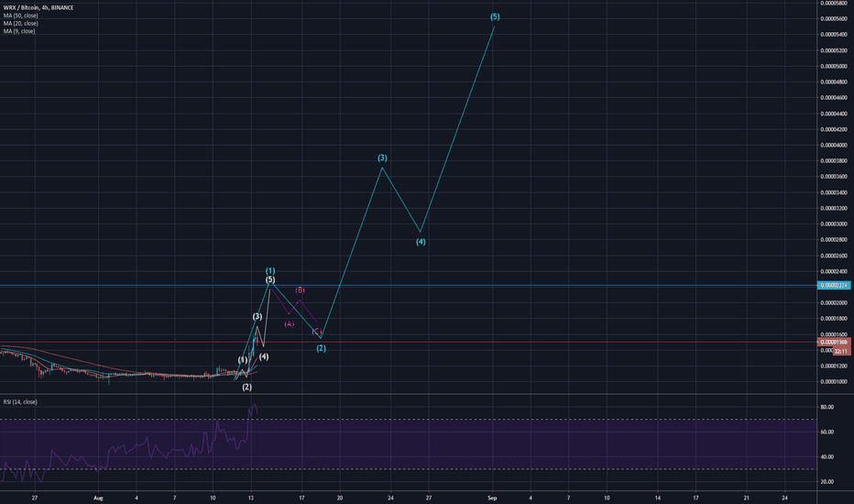Viewport: 854px width, 504px height.
Task: Click the 20 date on time axis
Action: (340, 498)
